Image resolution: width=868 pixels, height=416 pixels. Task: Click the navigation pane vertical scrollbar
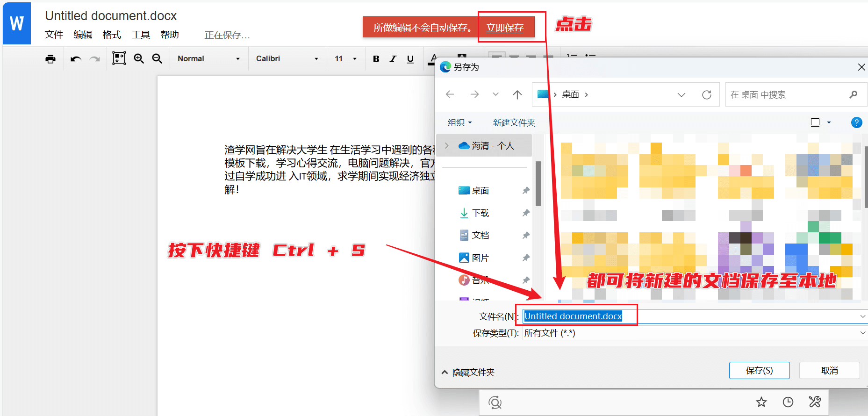point(538,184)
